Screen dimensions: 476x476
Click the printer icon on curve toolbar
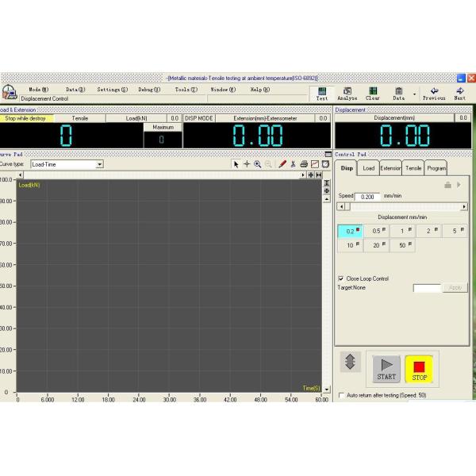pyautogui.click(x=304, y=164)
